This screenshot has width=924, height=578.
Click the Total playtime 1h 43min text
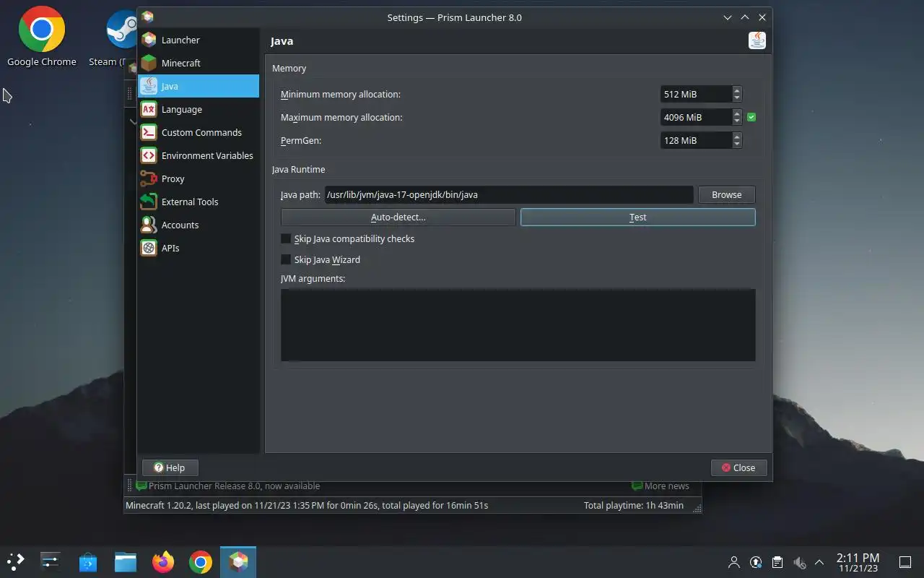634,505
